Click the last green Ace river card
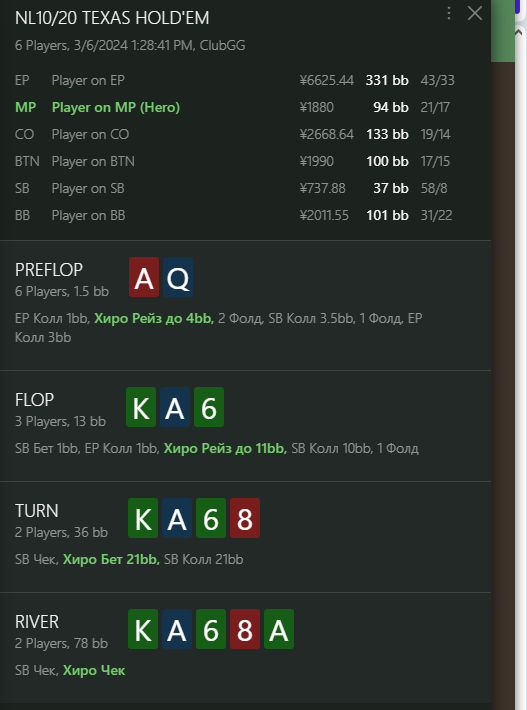The image size is (527, 710). [279, 629]
